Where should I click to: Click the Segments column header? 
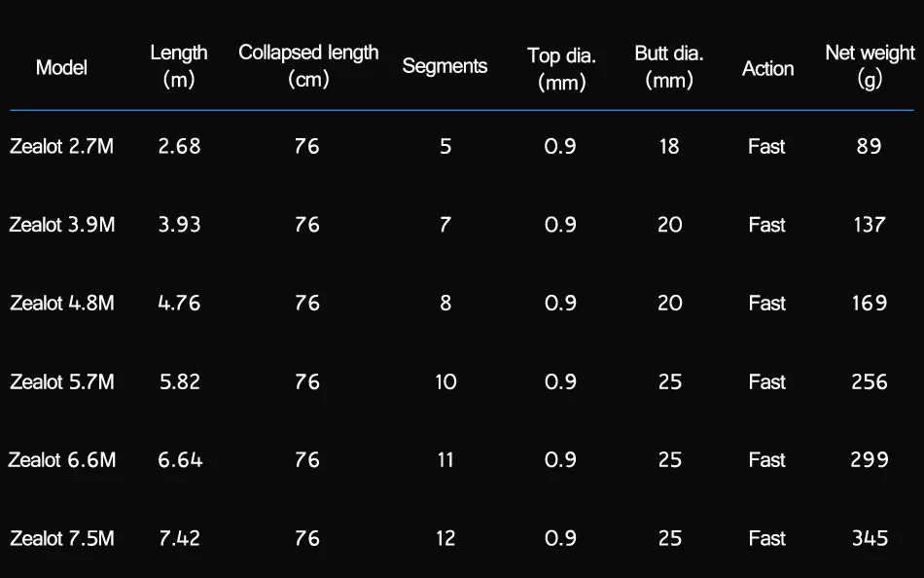[444, 66]
